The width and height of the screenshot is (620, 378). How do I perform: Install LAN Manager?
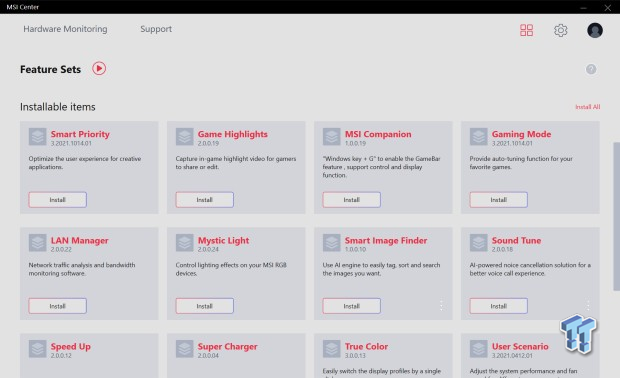point(57,306)
